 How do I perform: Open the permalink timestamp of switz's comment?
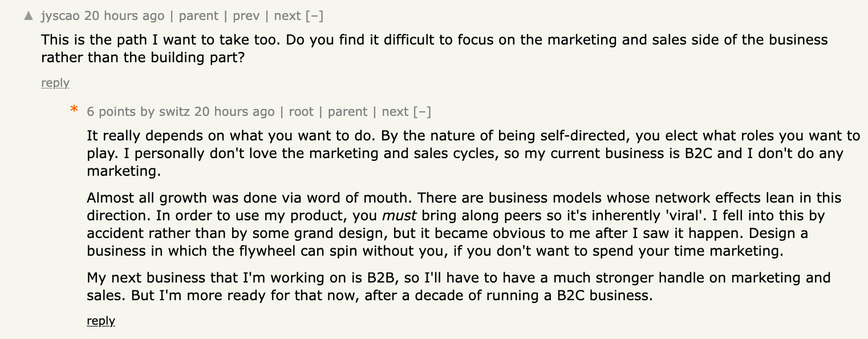click(234, 112)
